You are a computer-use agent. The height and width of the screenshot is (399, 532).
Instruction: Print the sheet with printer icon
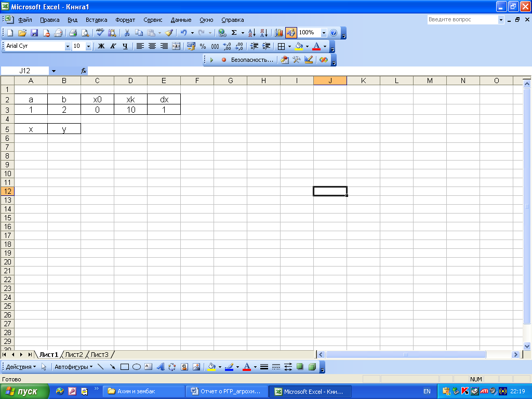(x=73, y=33)
